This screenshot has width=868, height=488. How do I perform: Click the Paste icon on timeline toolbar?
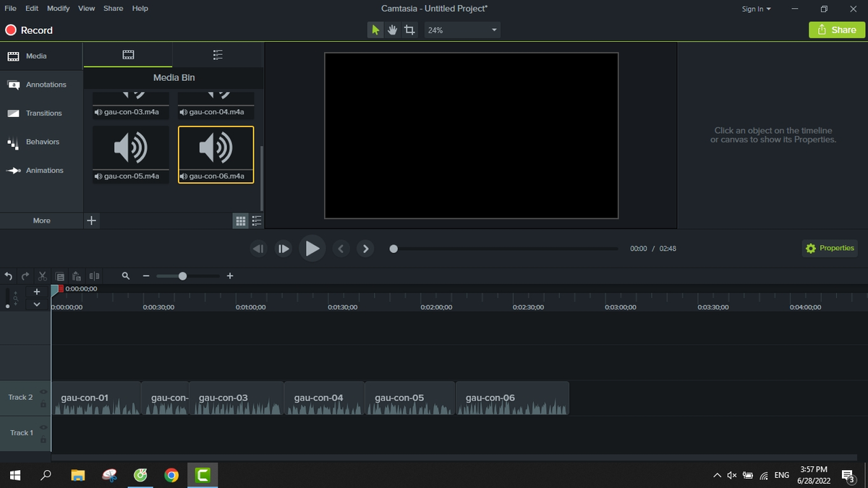77,276
